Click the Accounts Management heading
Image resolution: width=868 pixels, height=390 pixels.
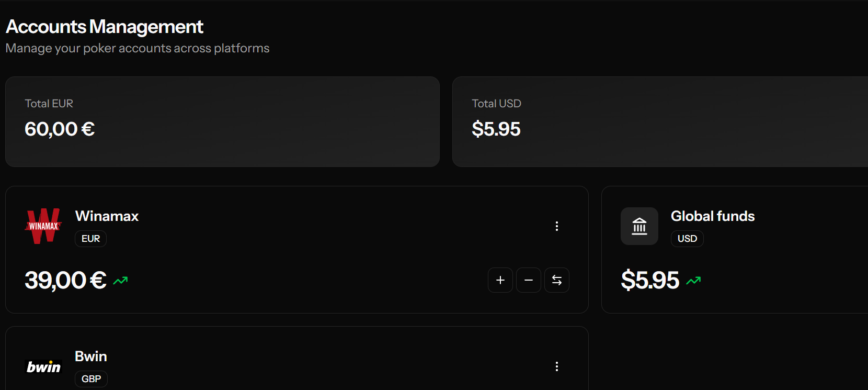pos(105,27)
